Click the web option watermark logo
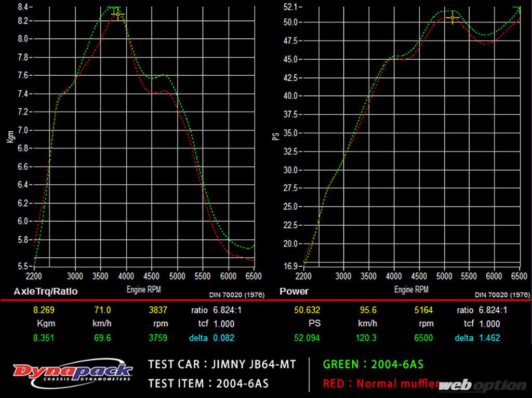The height and width of the screenshot is (398, 532). pyautogui.click(x=483, y=386)
